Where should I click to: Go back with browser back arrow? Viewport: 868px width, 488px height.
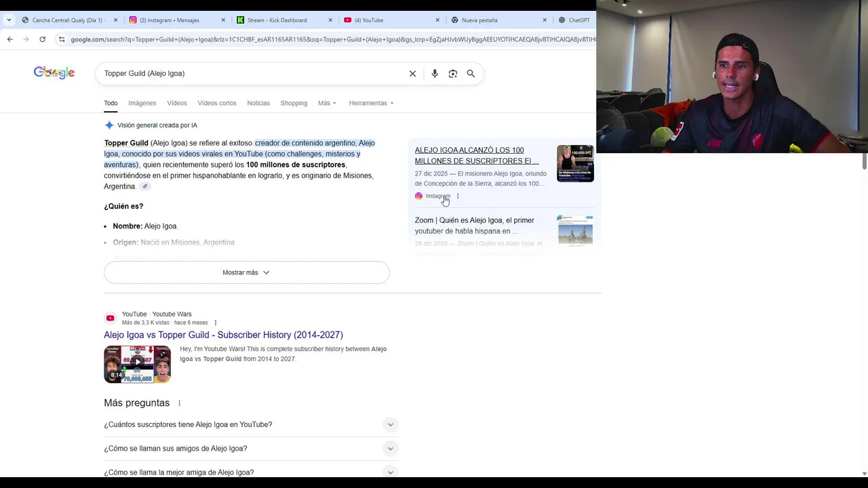pos(9,39)
